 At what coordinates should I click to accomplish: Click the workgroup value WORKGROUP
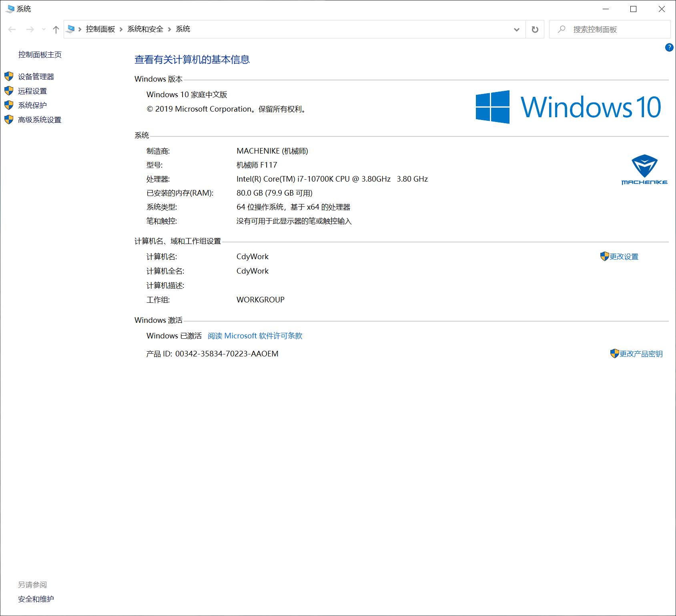tap(261, 300)
